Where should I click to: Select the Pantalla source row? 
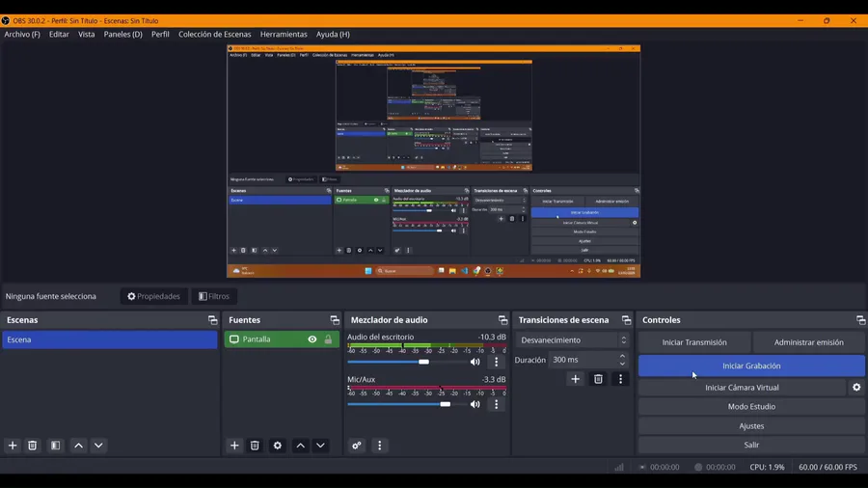[282, 339]
